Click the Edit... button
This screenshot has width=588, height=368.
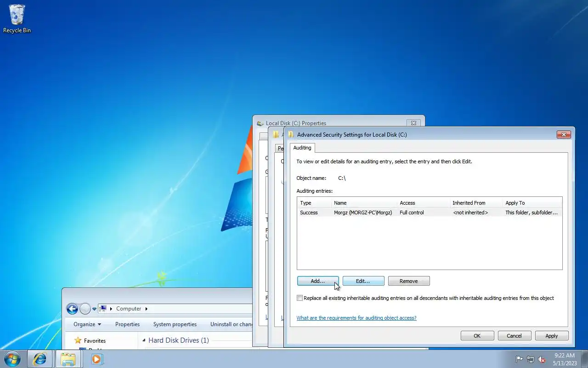(x=363, y=281)
